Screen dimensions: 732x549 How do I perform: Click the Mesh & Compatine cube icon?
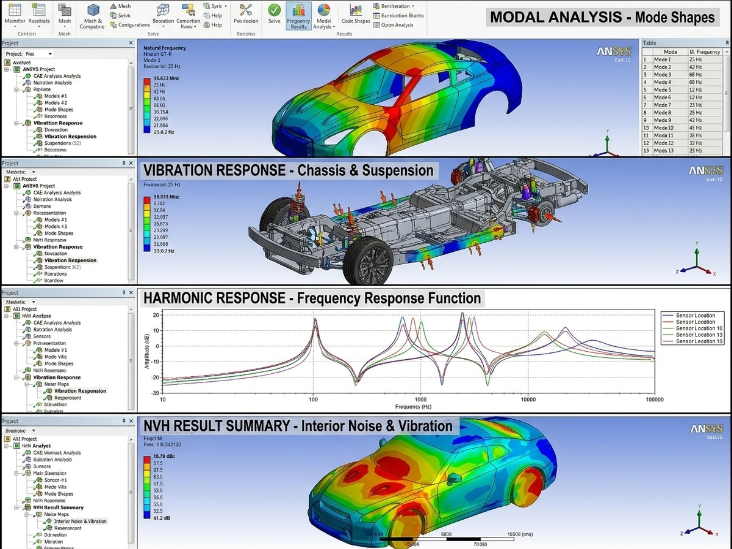pos(93,10)
